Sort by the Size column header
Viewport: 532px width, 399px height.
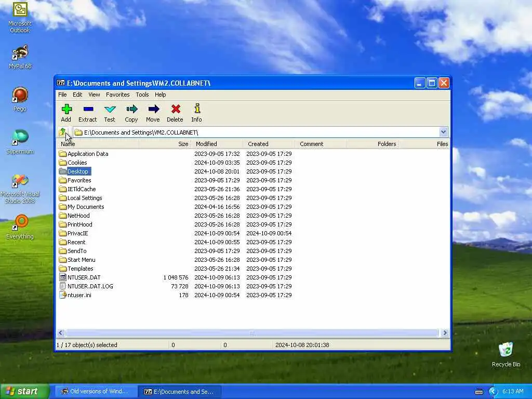pos(165,144)
